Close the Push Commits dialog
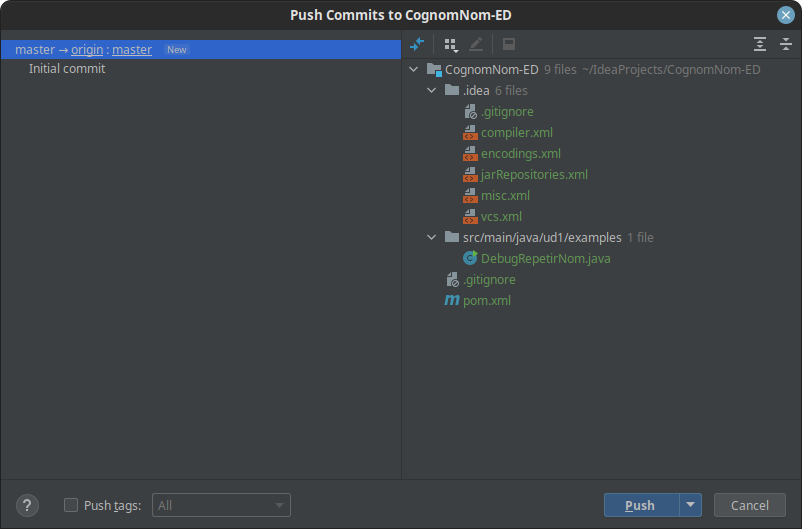Image resolution: width=802 pixels, height=529 pixels. (786, 15)
